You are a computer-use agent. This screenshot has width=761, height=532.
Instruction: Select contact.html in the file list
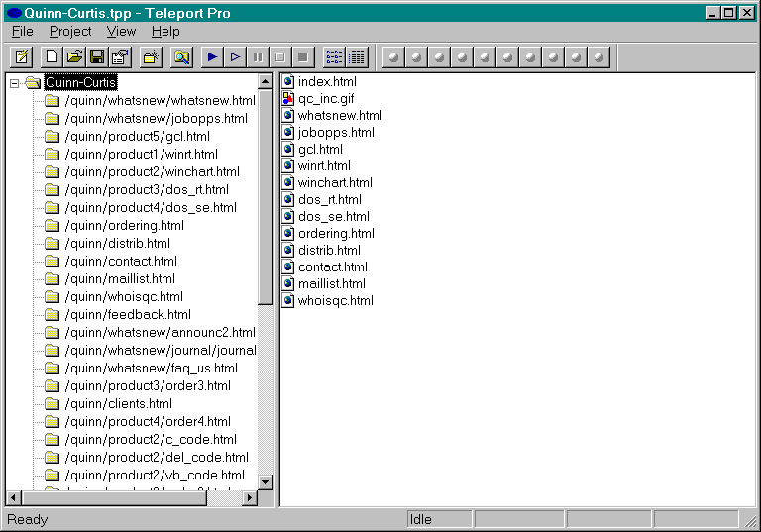(x=333, y=266)
